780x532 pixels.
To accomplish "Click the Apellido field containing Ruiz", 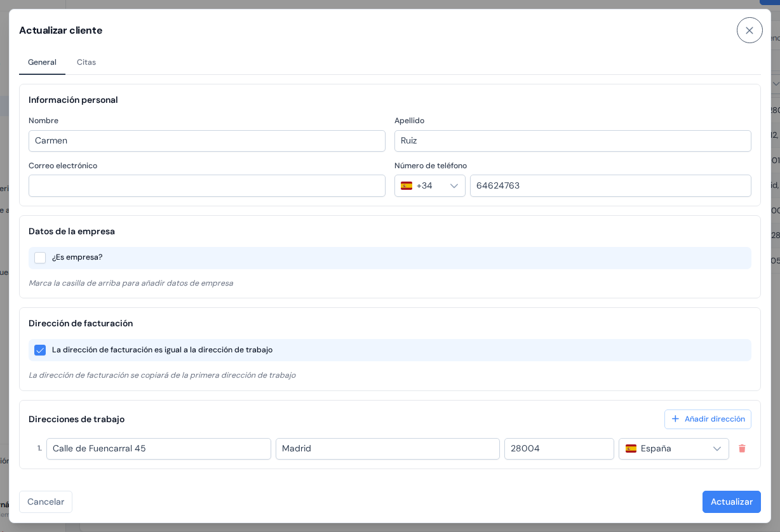I will pos(573,141).
